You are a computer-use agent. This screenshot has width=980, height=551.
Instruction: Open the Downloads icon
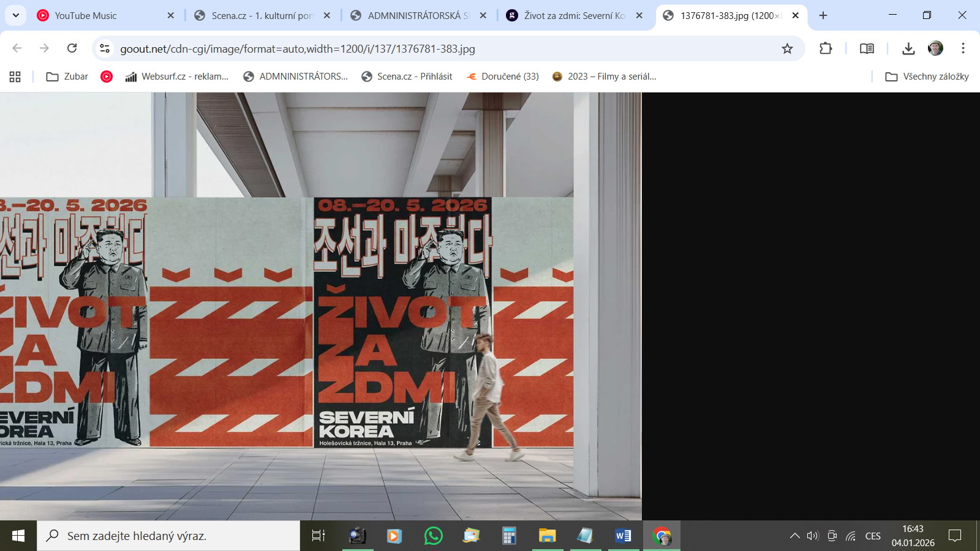point(908,48)
